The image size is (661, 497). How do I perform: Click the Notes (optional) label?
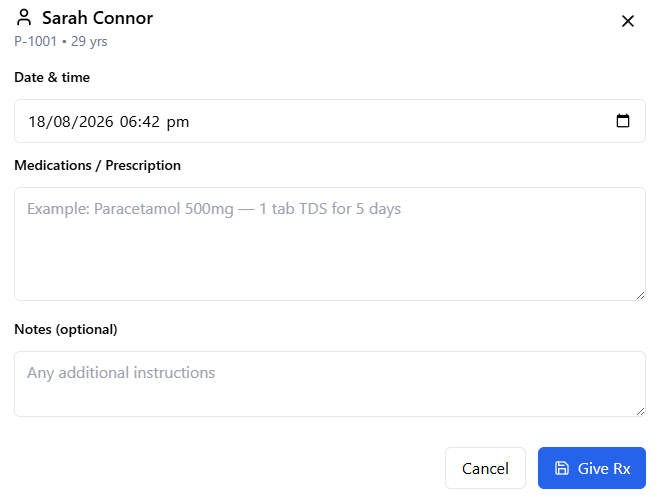66,329
